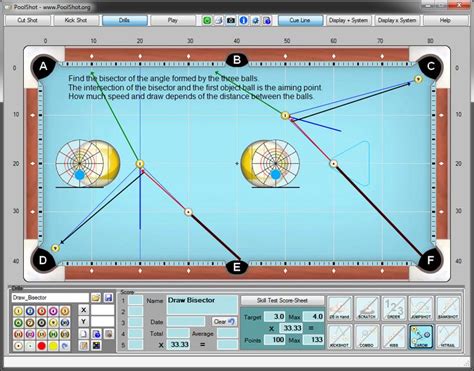Image resolution: width=474 pixels, height=371 pixels.
Task: Open settings gear icon in toolbar
Action: (255, 21)
